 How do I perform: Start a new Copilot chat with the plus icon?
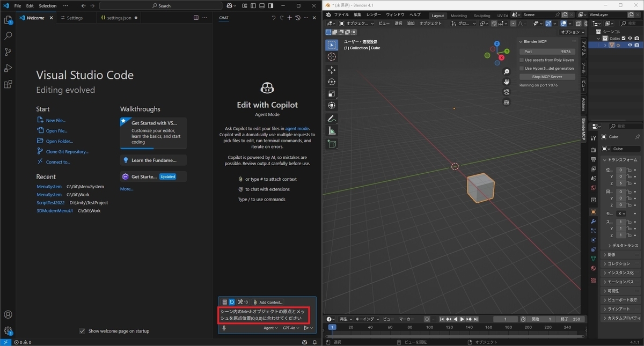point(290,18)
